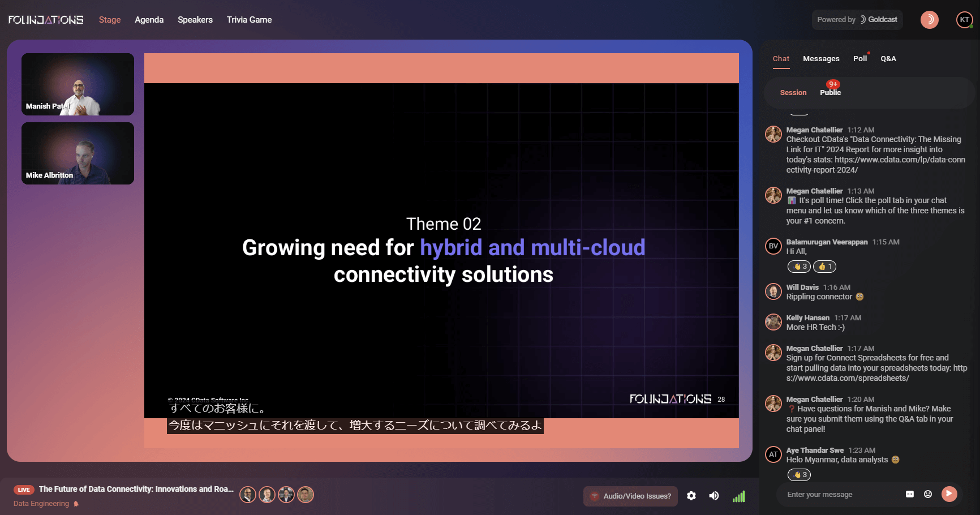Click the Foundations logo
Image resolution: width=980 pixels, height=515 pixels.
[46, 20]
